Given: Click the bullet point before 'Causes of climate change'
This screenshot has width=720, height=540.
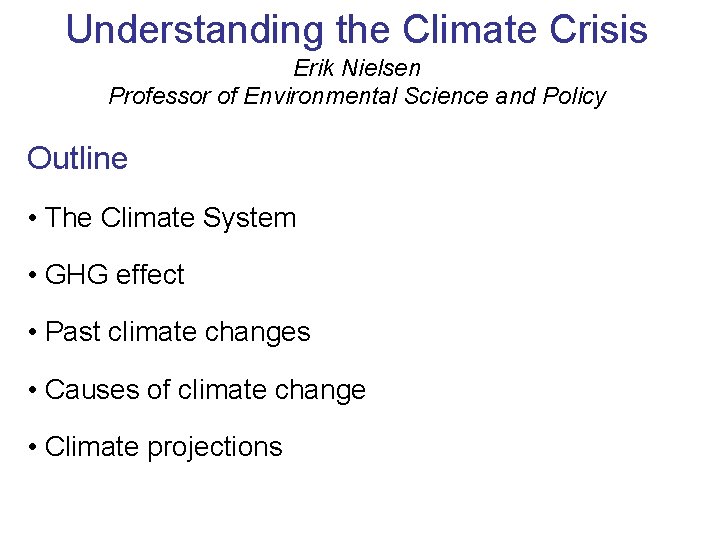Looking at the screenshot, I should click(x=33, y=391).
